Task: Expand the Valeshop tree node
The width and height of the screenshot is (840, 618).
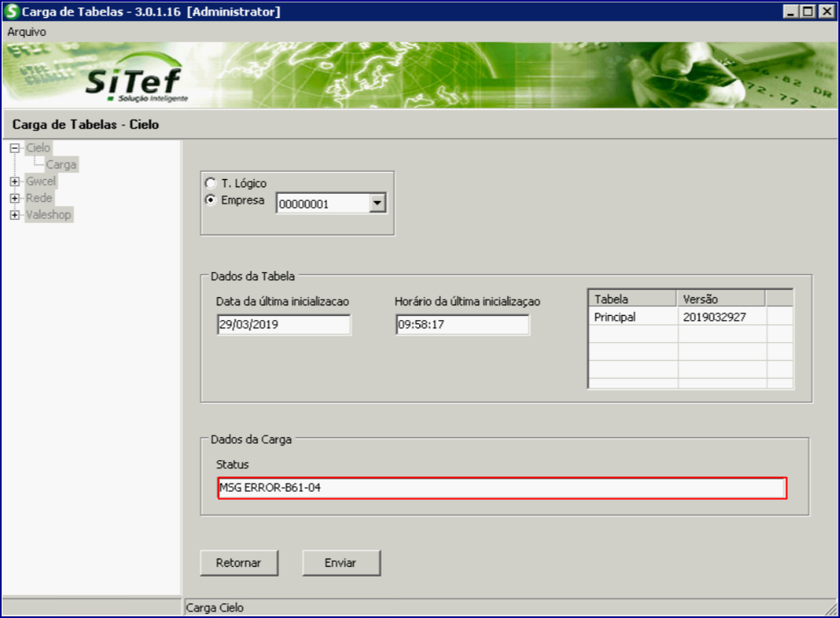Action: click(x=15, y=215)
